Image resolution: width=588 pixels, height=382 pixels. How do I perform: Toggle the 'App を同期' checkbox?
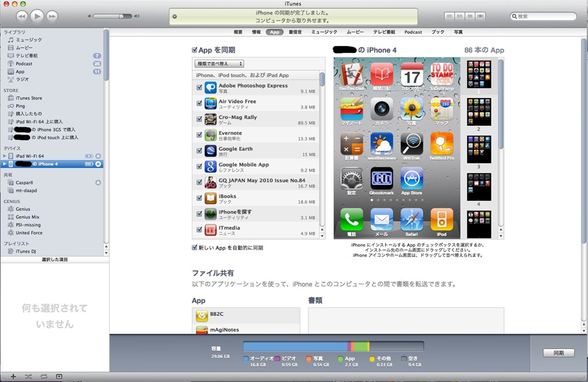(x=195, y=50)
